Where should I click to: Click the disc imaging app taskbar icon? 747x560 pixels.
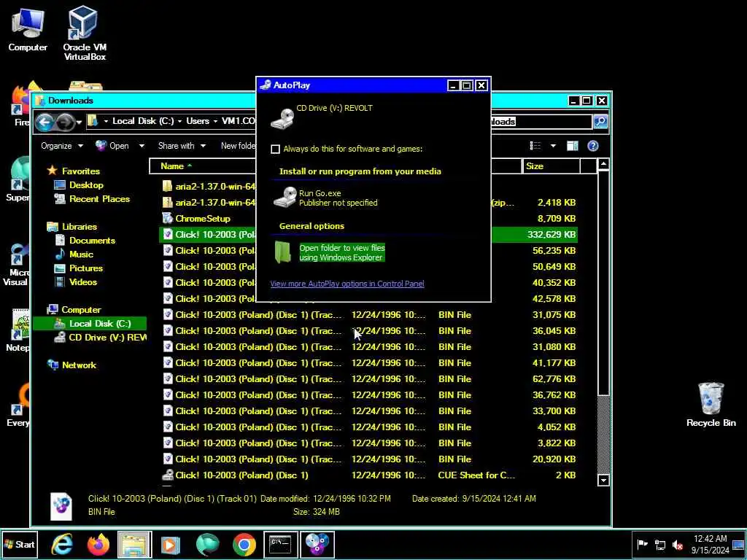pos(317,544)
